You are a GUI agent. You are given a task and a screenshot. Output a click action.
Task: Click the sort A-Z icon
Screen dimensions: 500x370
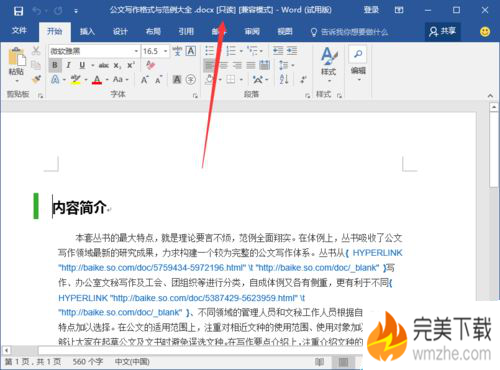point(284,79)
